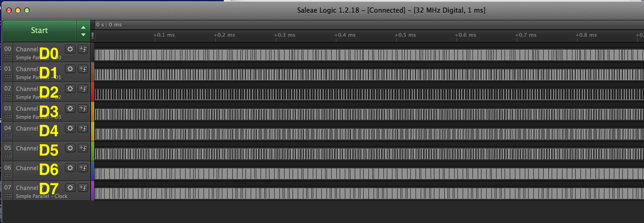Click the green Start capture button

click(39, 31)
